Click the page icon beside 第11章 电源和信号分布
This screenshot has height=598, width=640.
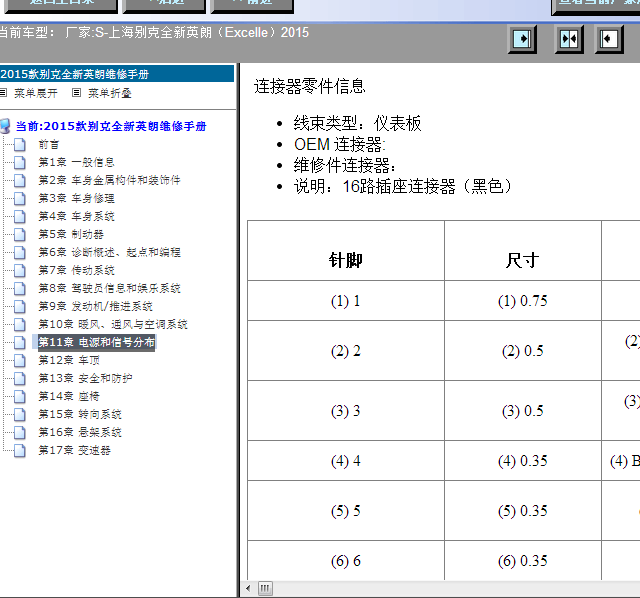coord(20,342)
